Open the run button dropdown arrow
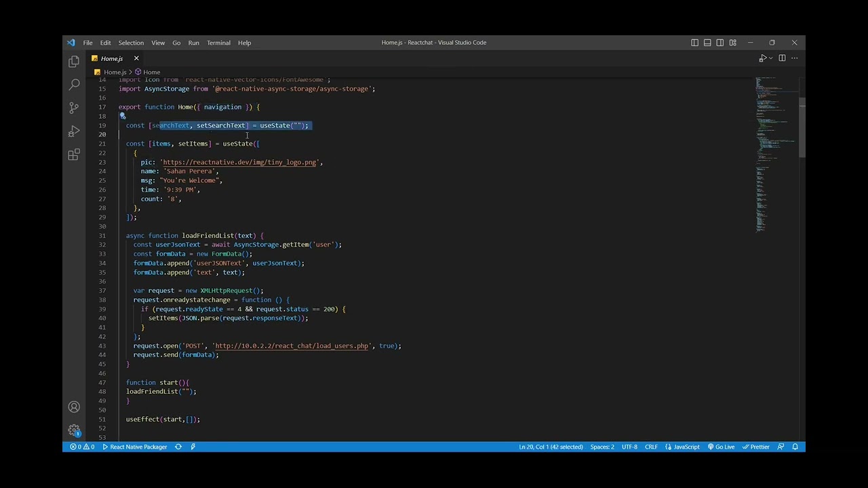Screen dimensions: 868x488 [770, 58]
